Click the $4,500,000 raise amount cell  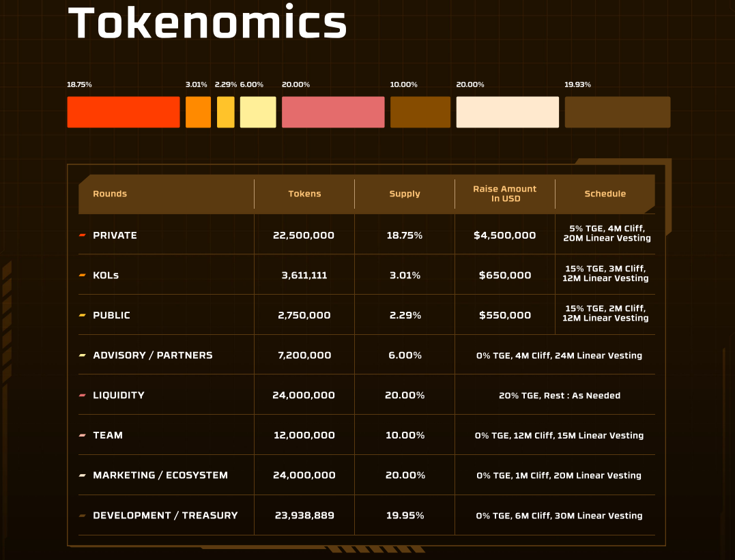[505, 235]
